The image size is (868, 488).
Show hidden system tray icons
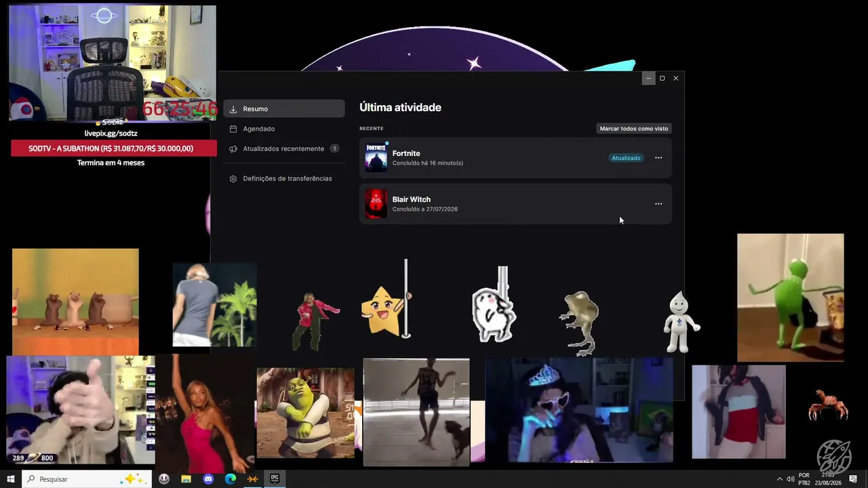[x=779, y=479]
